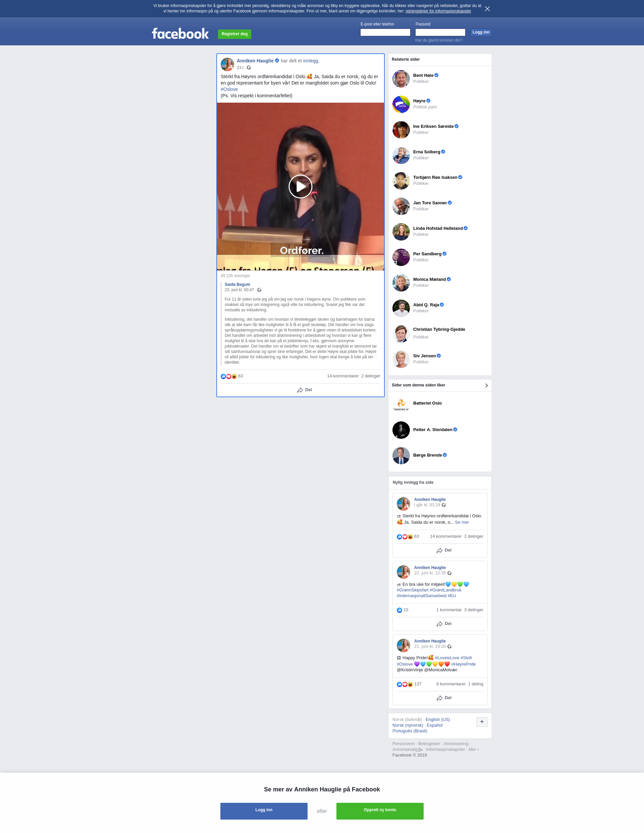Click the Facebook logo

point(180,34)
